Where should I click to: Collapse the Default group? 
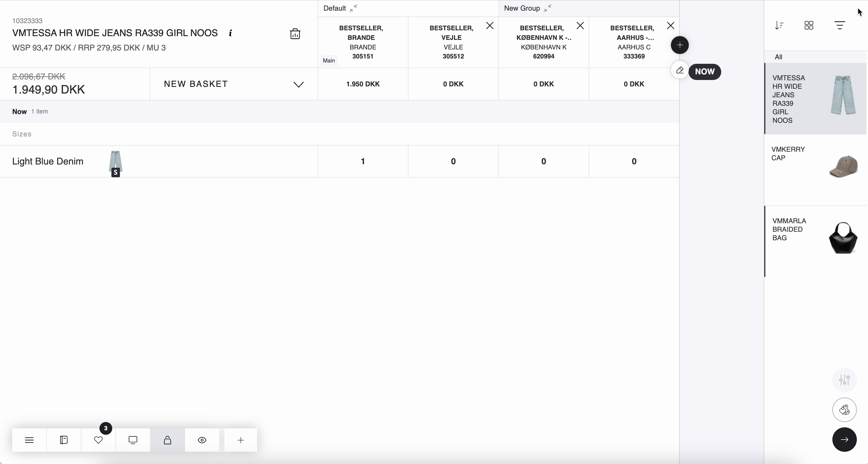353,9
